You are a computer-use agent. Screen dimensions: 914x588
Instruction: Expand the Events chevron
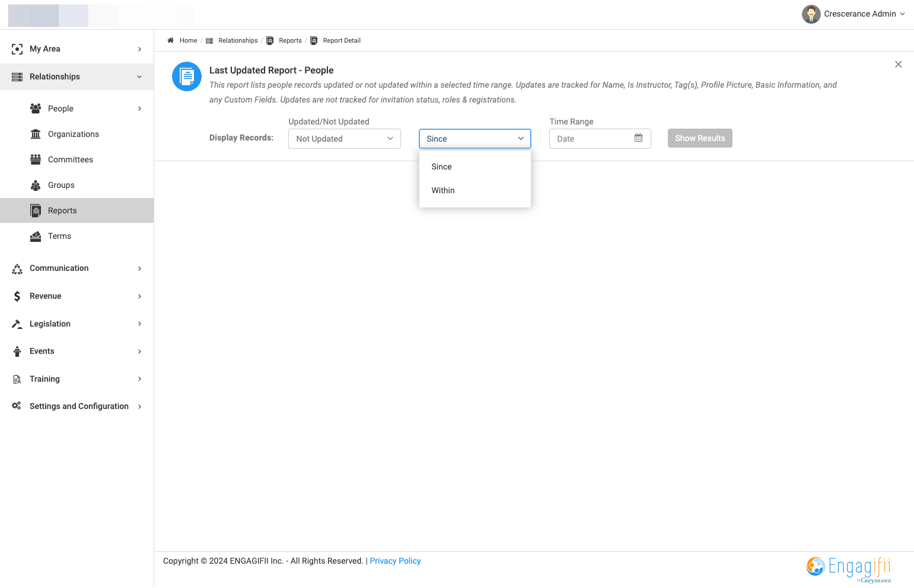coord(140,351)
